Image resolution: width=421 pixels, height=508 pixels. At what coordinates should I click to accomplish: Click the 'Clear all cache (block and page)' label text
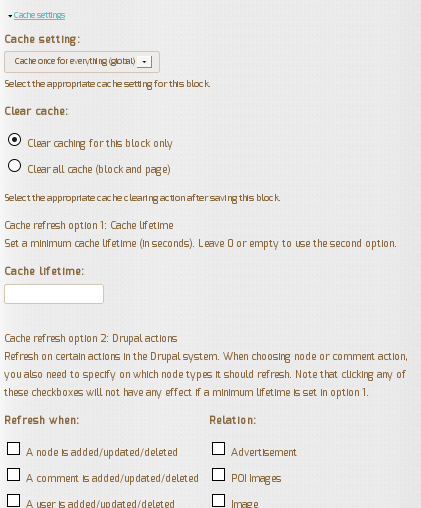(x=99, y=169)
